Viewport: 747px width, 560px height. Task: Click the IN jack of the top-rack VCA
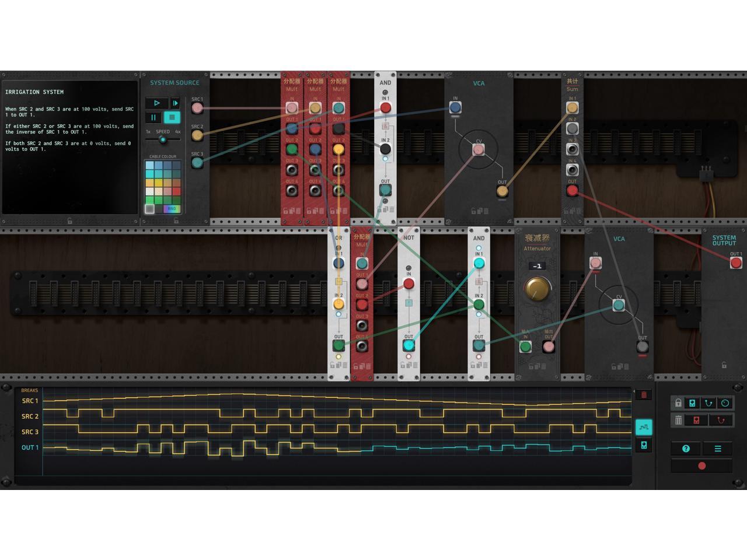click(x=455, y=108)
